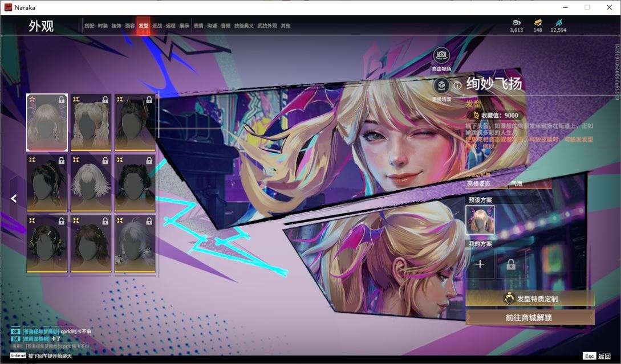Select the silver hairstyle with earrings
The image size is (621, 364).
135,244
